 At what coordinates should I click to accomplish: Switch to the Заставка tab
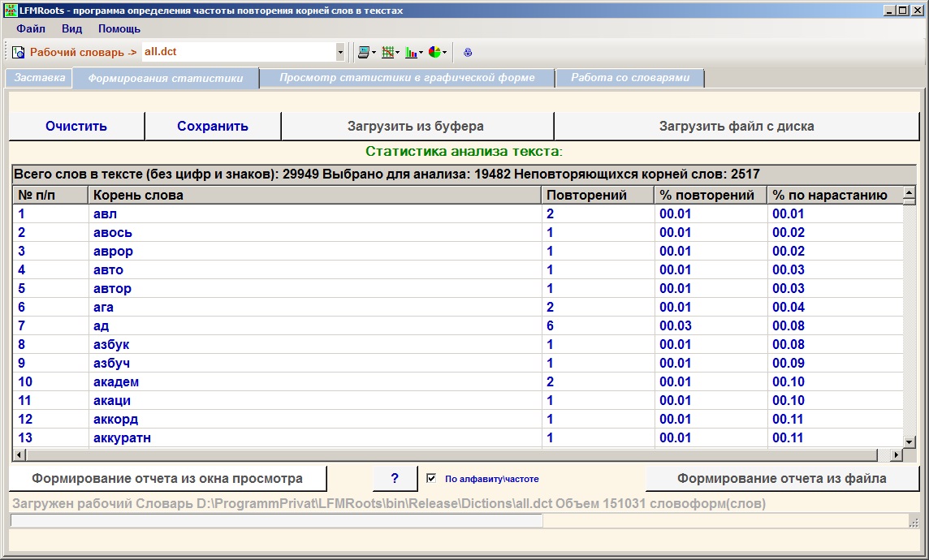pyautogui.click(x=40, y=78)
